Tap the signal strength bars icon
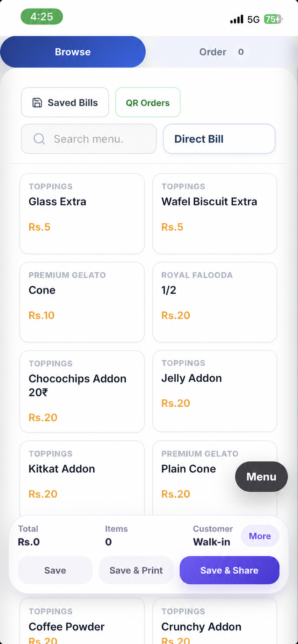Image resolution: width=298 pixels, height=644 pixels. tap(237, 19)
